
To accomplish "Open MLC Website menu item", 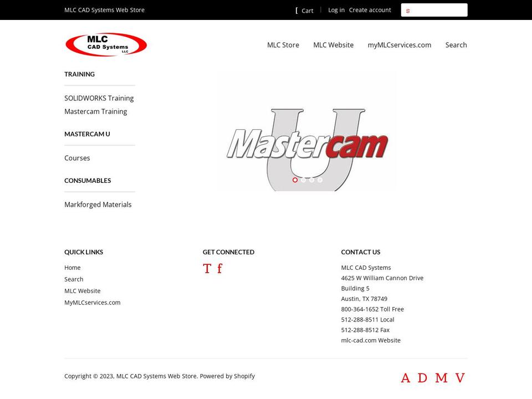I will [333, 45].
